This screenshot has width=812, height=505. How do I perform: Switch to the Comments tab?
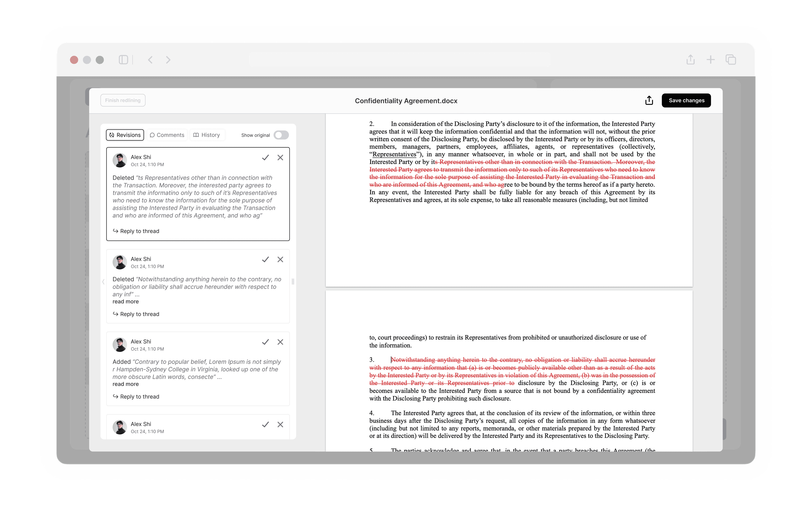[x=167, y=135]
